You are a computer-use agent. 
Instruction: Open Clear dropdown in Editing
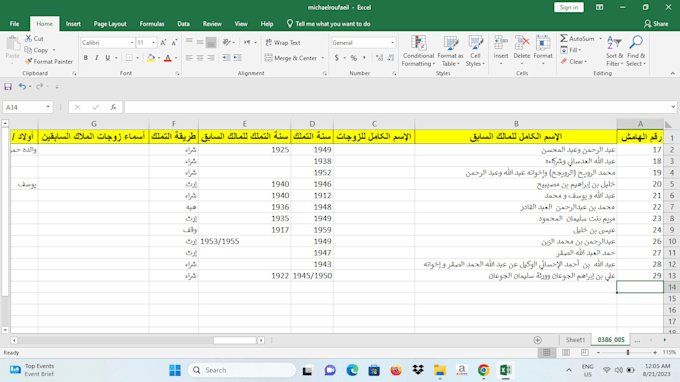click(x=574, y=62)
